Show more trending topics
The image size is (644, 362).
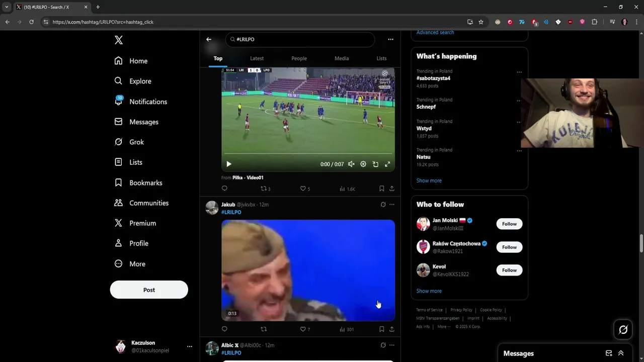pyautogui.click(x=429, y=180)
